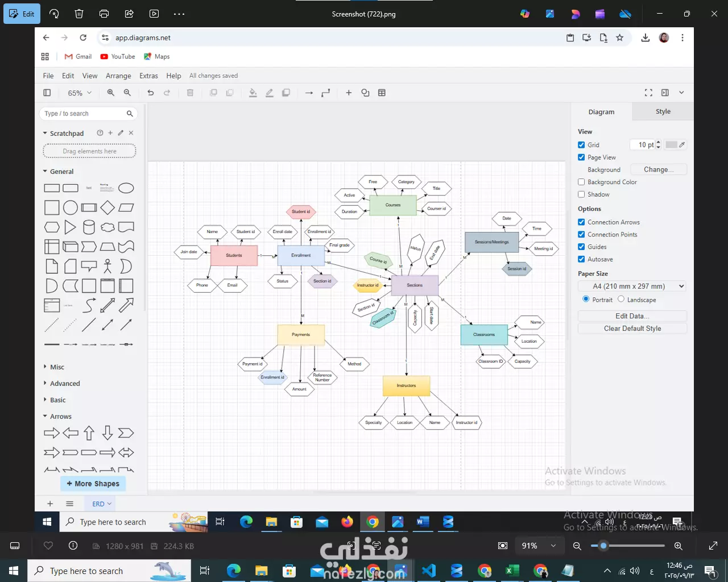The image size is (728, 582).
Task: Open the A4 paper size dropdown
Action: (632, 286)
